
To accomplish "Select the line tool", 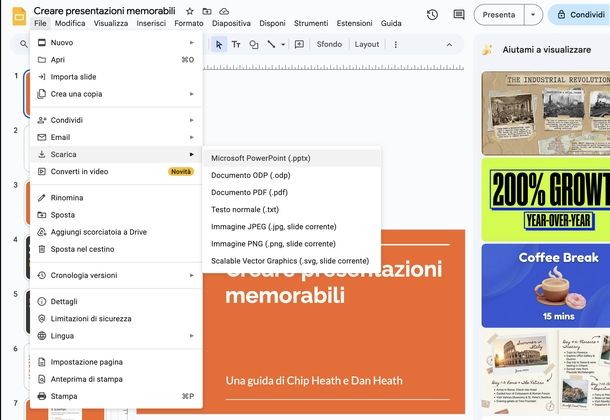I will coord(271,45).
